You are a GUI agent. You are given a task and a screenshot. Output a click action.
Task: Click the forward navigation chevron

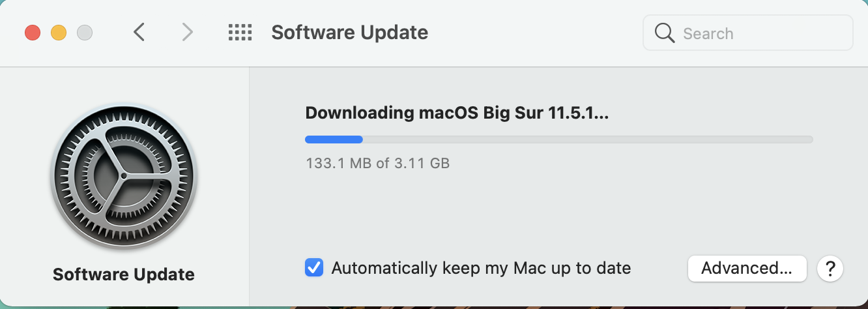click(x=188, y=33)
